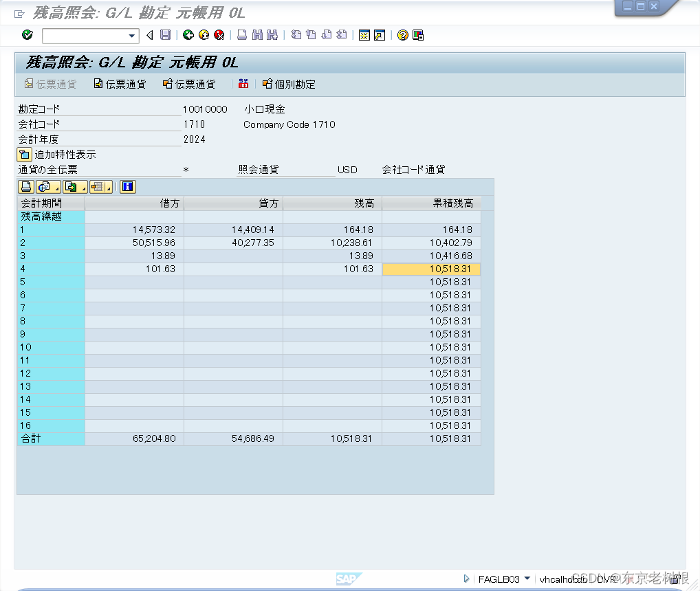
Task: Click the 会計期間 column header
Action: click(x=51, y=203)
